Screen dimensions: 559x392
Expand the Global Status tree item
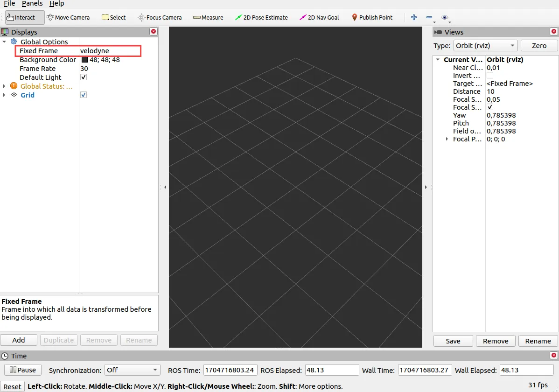point(5,86)
